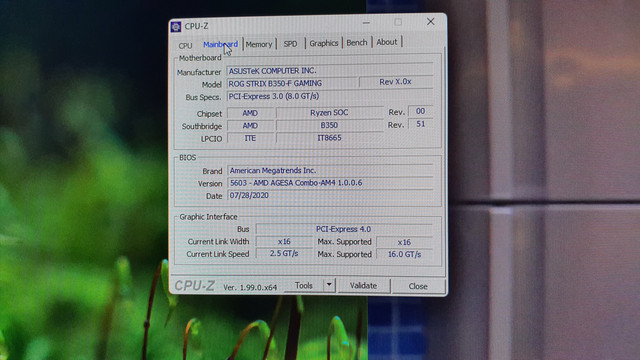Click Graphic Interface Bus PCI-Express 4.0
640x360 pixels.
point(344,229)
